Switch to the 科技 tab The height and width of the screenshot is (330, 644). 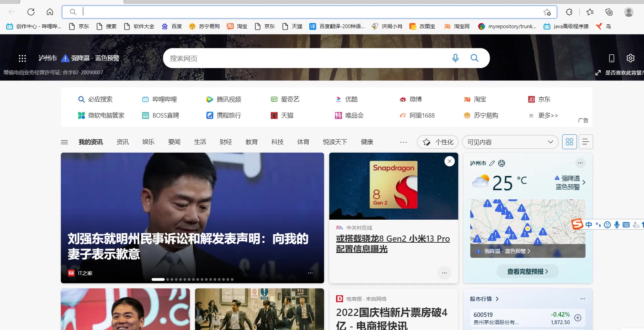pyautogui.click(x=277, y=142)
